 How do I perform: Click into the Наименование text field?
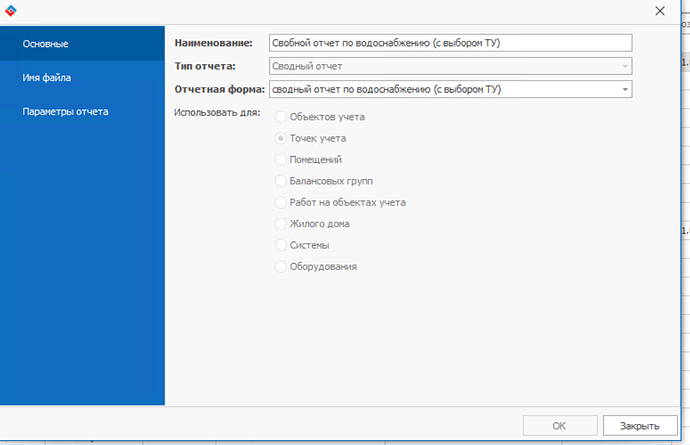point(451,43)
